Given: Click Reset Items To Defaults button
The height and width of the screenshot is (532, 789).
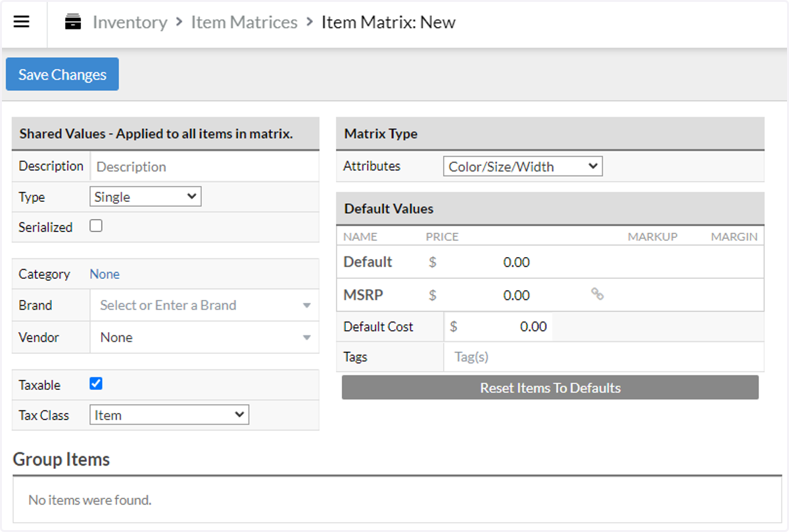Looking at the screenshot, I should coord(550,387).
